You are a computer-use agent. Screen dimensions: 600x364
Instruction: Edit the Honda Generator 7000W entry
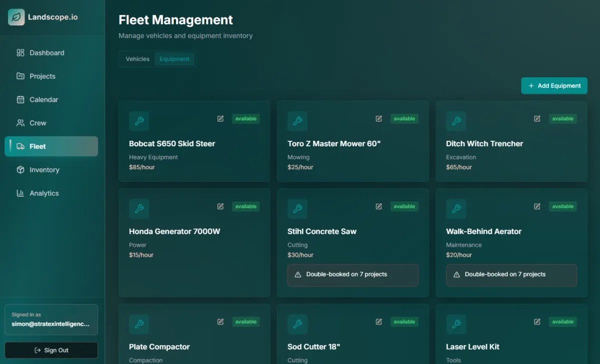tap(220, 206)
